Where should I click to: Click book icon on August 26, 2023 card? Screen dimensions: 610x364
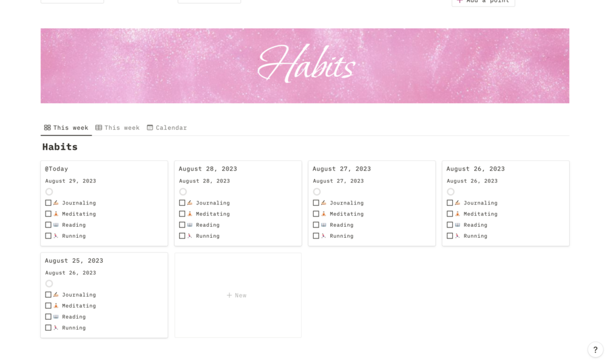(x=458, y=225)
